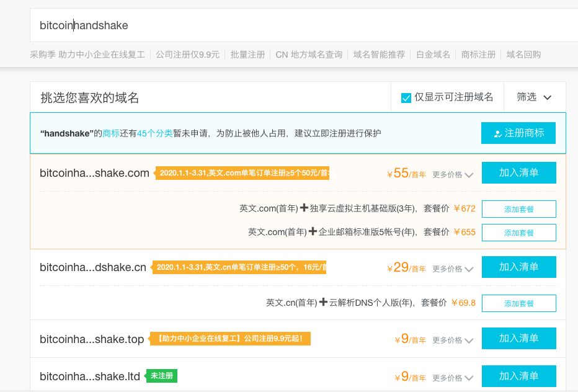The height and width of the screenshot is (392, 578).
Task: Click 添加套餐 for the ¥672 bundle
Action: [x=518, y=209]
